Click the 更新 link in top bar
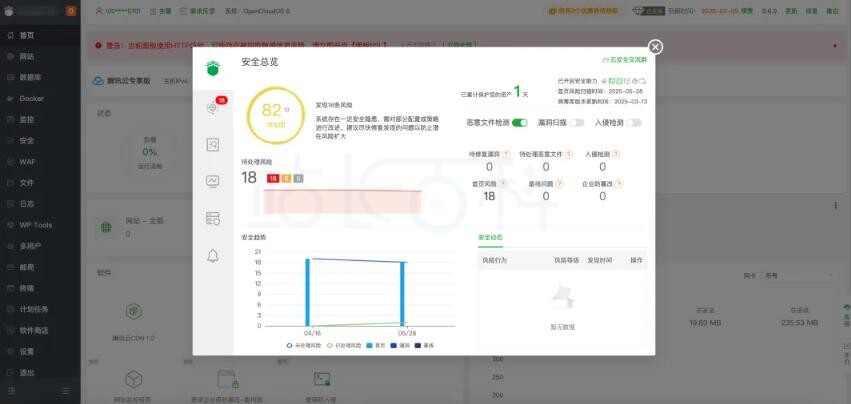This screenshot has width=851, height=404. (x=791, y=11)
